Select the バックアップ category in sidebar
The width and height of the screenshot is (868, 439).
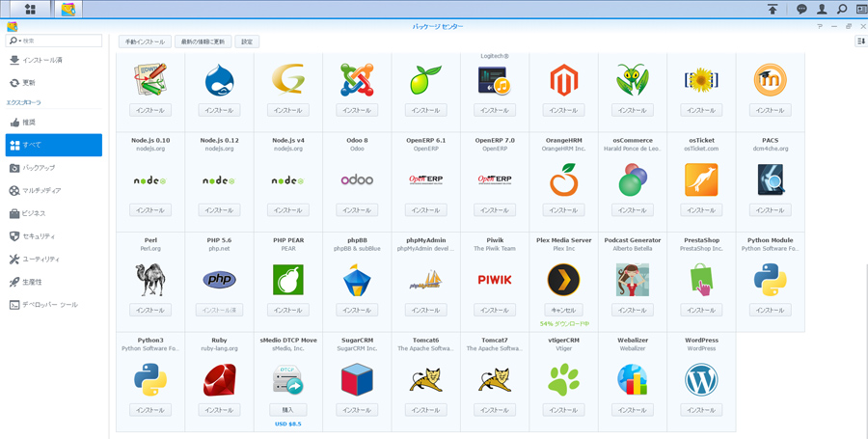39,168
